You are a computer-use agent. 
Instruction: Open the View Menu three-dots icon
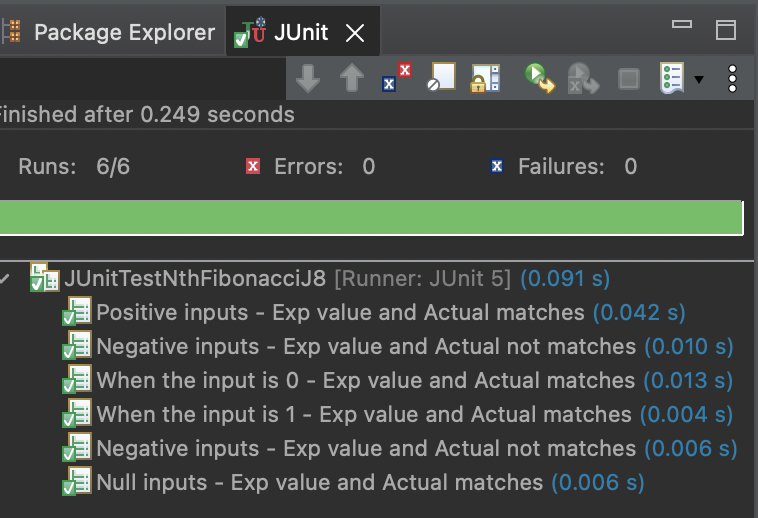tap(733, 79)
